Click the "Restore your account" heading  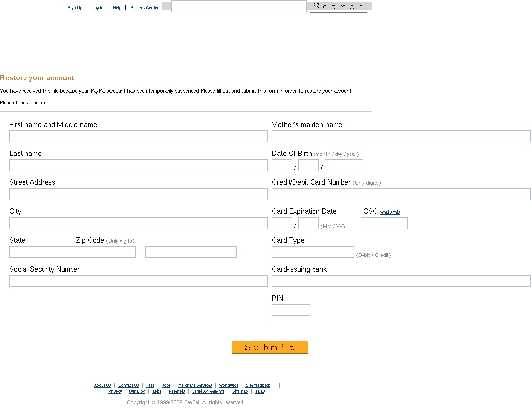[37, 78]
